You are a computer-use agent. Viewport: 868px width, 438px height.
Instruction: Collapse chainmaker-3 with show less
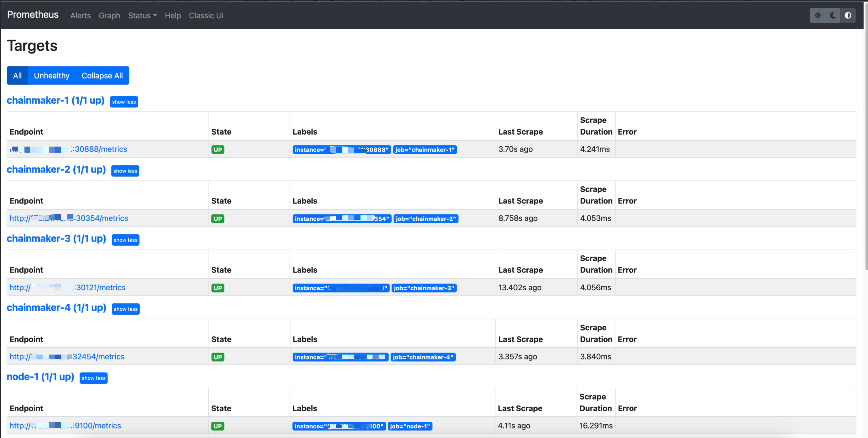click(125, 240)
